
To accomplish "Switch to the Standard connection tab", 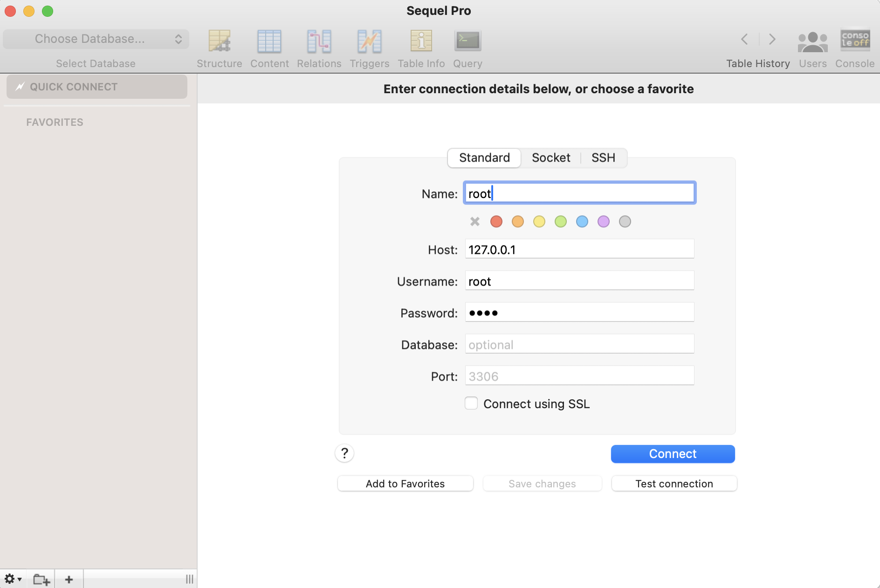I will pos(484,158).
